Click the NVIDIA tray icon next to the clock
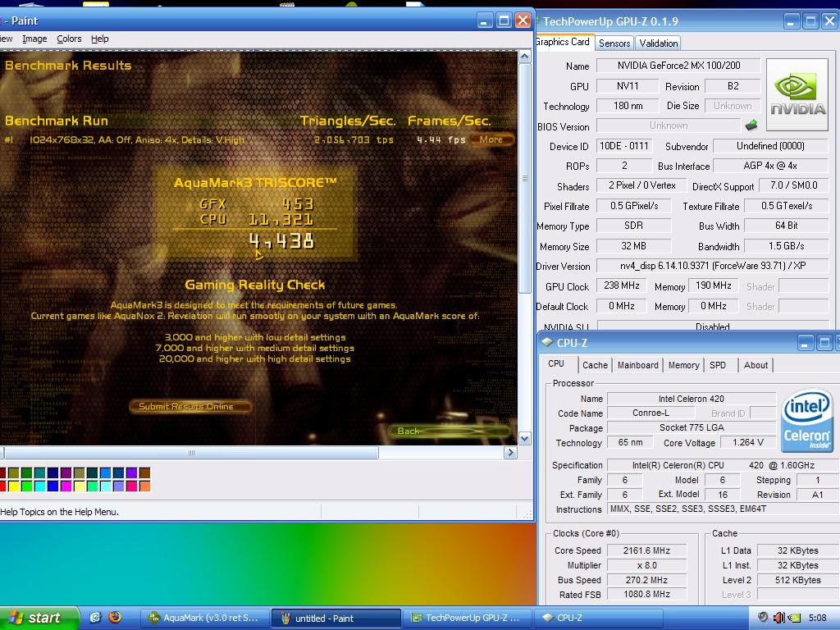Image resolution: width=840 pixels, height=630 pixels. pyautogui.click(x=794, y=618)
